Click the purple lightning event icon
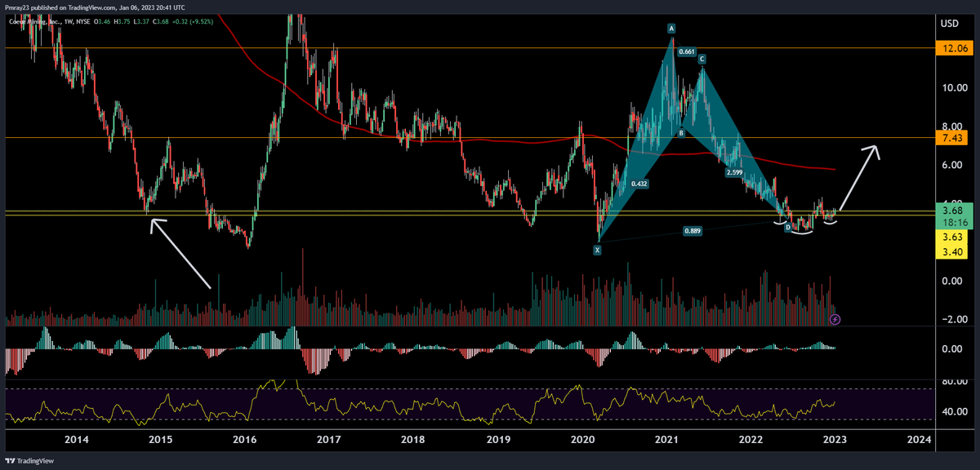 [x=834, y=318]
